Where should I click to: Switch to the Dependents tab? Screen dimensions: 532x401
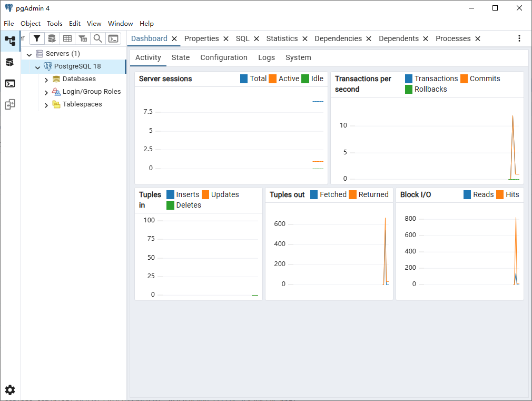point(399,38)
